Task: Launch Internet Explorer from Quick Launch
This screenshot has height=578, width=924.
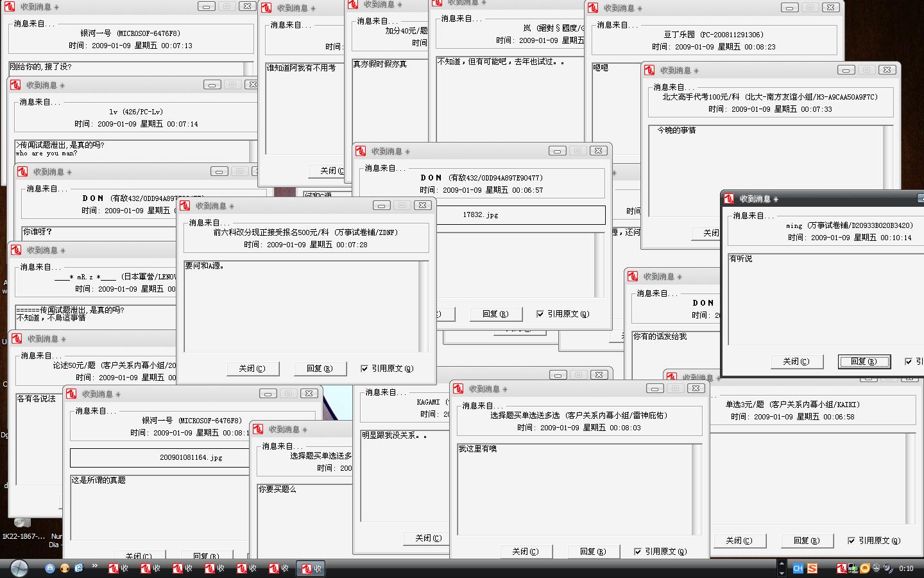Action: [79, 568]
